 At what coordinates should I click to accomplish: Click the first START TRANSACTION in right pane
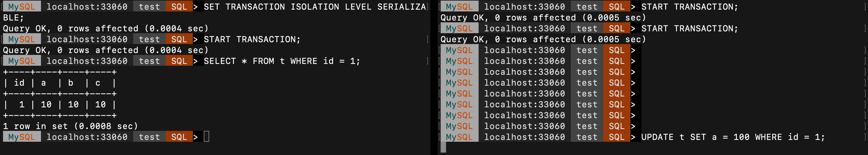pyautogui.click(x=689, y=7)
